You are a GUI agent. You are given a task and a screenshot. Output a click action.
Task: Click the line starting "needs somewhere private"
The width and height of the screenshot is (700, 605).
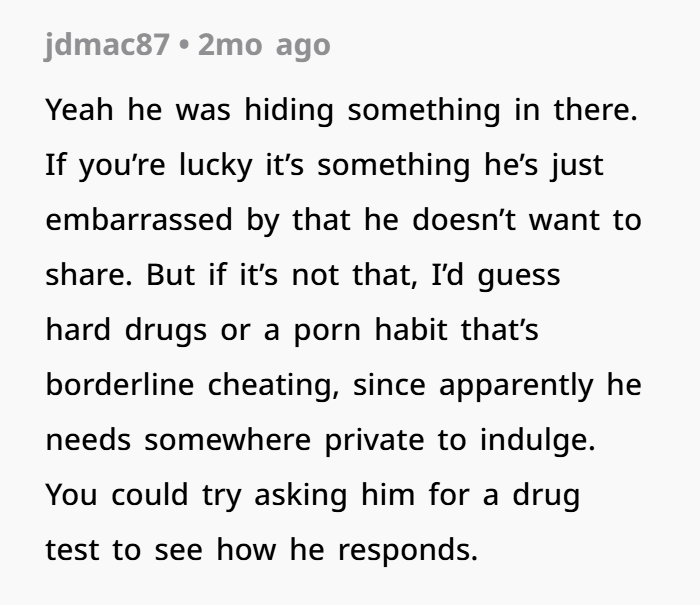click(320, 440)
